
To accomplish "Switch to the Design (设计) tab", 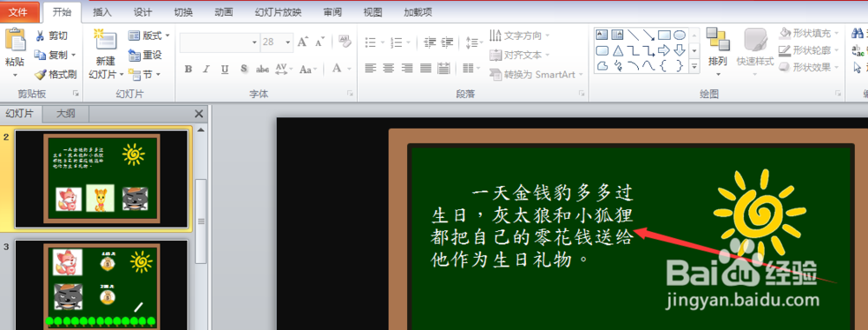I will (x=143, y=12).
